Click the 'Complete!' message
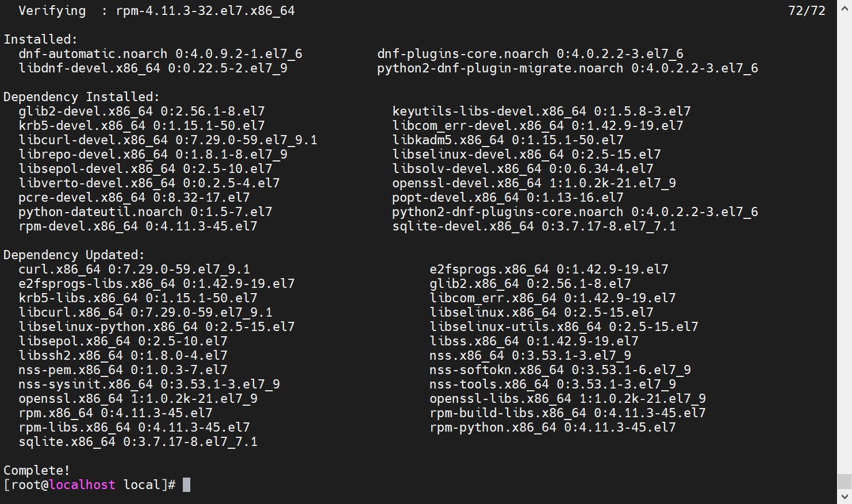852x504 pixels. 36,470
